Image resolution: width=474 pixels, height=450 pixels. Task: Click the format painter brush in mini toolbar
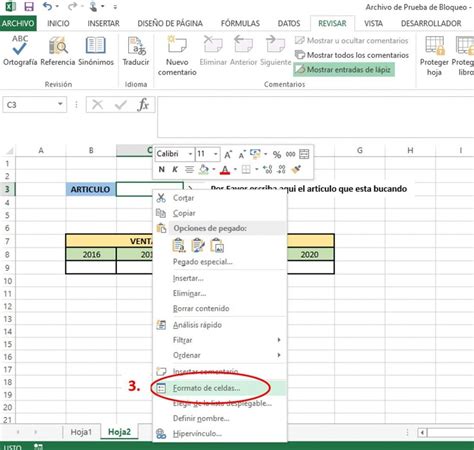pos(296,169)
